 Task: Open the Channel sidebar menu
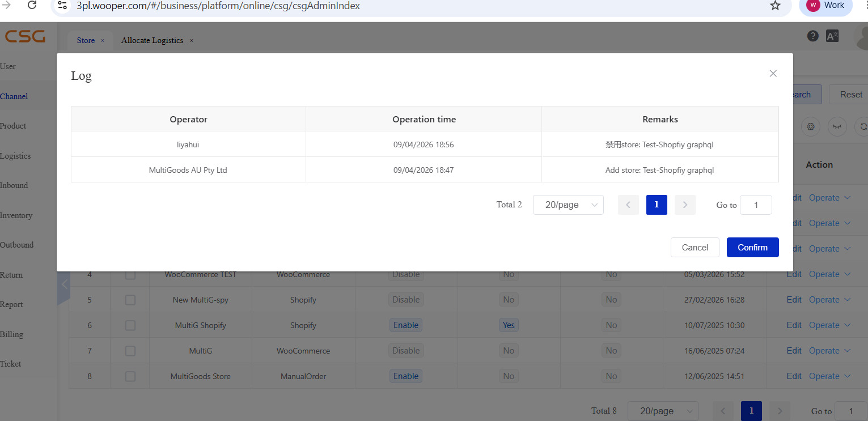[x=14, y=96]
